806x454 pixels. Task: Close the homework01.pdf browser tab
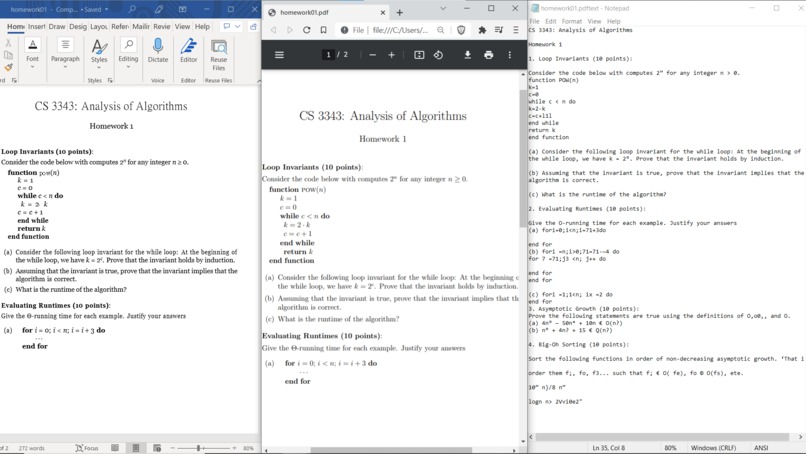pyautogui.click(x=383, y=12)
